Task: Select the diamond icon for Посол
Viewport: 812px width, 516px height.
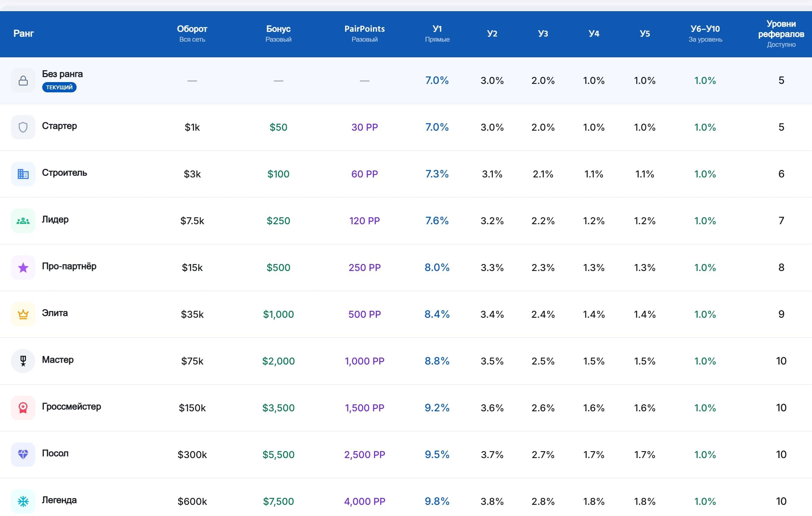Action: point(23,455)
